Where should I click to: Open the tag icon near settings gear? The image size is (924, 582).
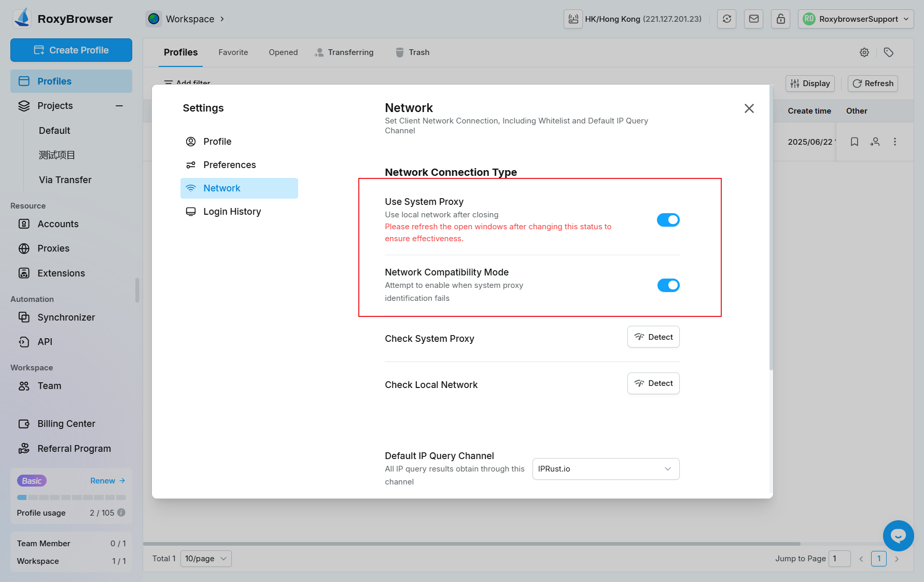coord(888,52)
